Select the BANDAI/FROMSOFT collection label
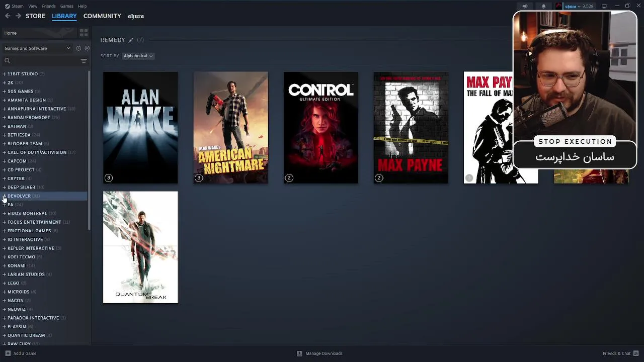Viewport: 644px width, 362px height. (29, 118)
